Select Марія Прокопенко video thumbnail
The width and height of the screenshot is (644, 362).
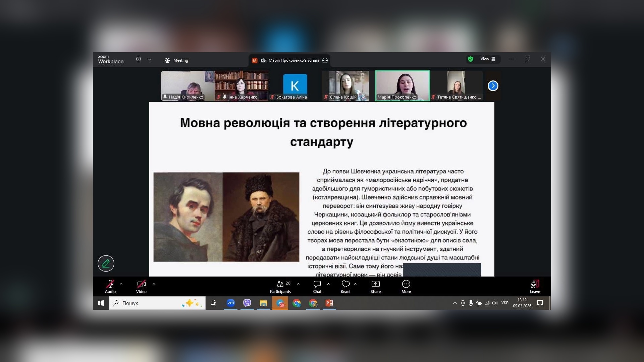[402, 85]
